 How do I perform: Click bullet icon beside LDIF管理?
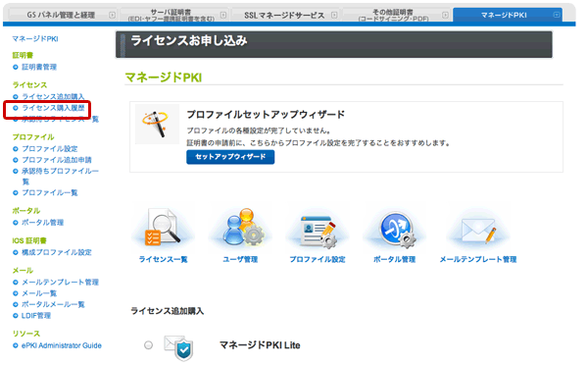coord(16,316)
